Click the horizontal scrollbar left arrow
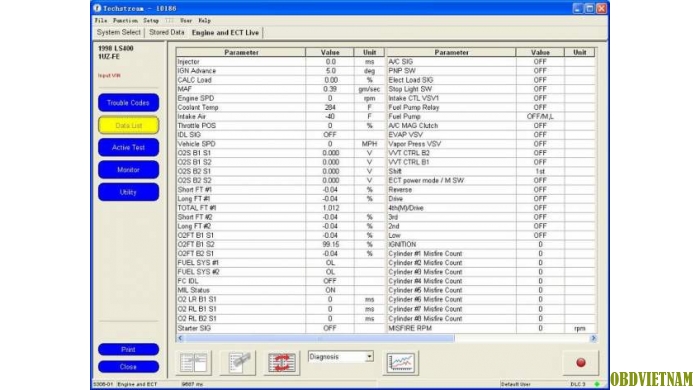700x390 pixels. pyautogui.click(x=180, y=338)
